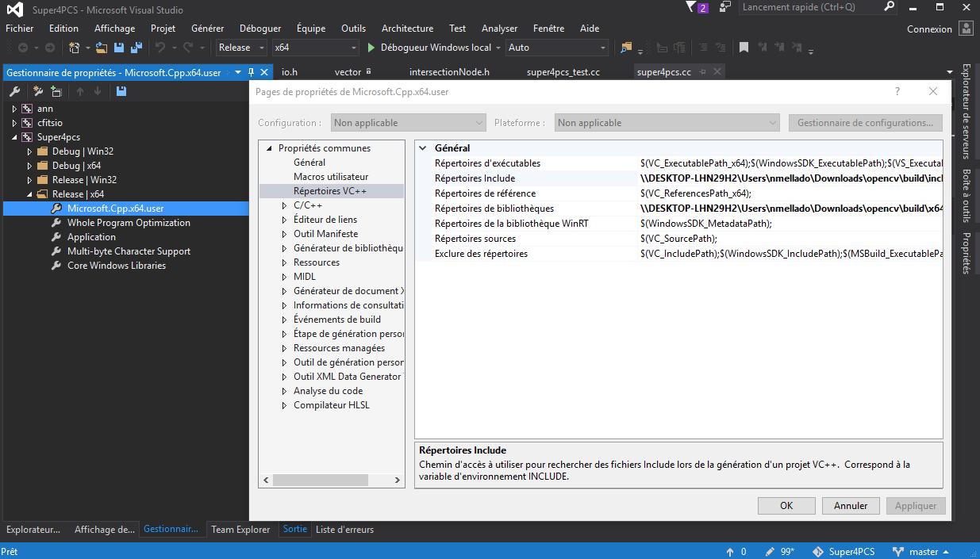Click the Core Windows Libraries wrench icon
980x559 pixels.
click(56, 266)
